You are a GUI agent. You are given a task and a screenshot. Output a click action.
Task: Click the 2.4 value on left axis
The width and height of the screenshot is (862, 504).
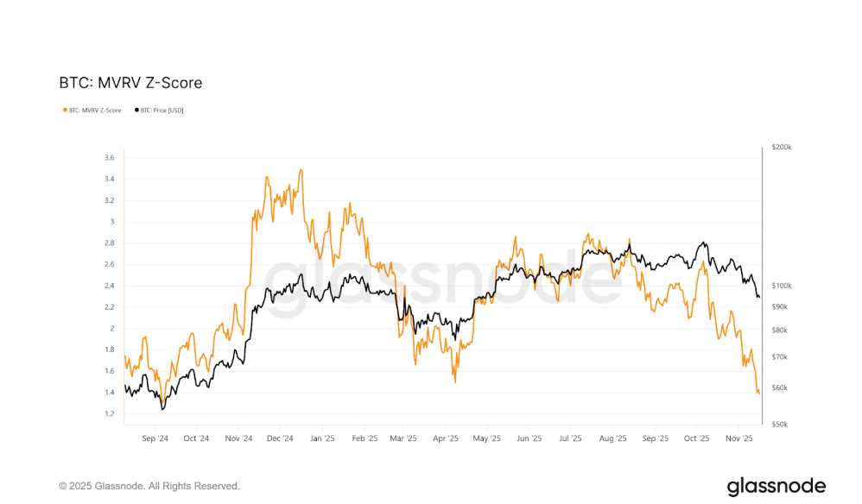109,286
